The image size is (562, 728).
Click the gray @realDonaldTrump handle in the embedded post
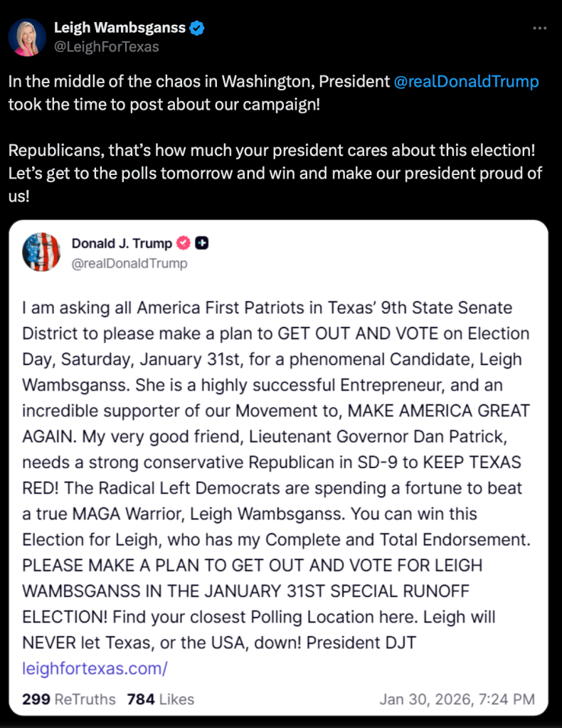[x=129, y=263]
